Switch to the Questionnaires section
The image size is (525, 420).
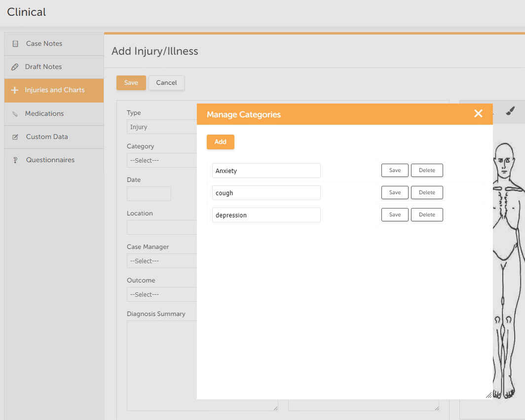50,160
